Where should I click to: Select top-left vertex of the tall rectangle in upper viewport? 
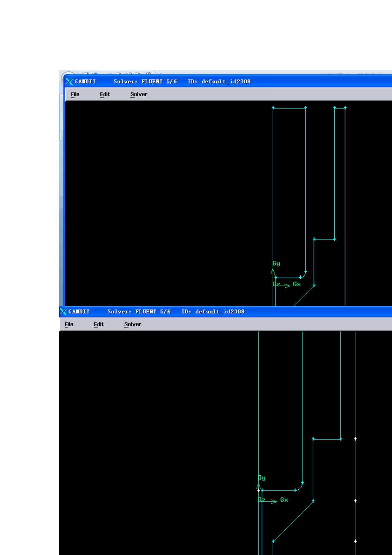tap(273, 108)
